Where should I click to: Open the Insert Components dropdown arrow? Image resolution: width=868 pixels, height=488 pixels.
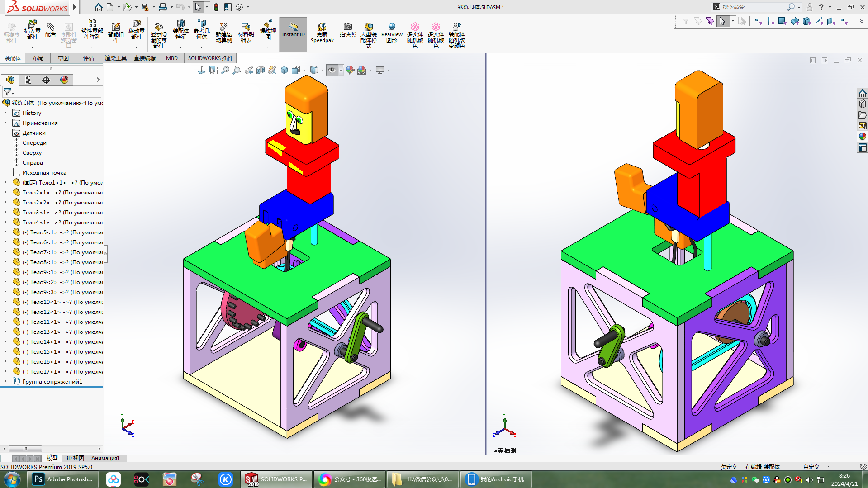32,47
